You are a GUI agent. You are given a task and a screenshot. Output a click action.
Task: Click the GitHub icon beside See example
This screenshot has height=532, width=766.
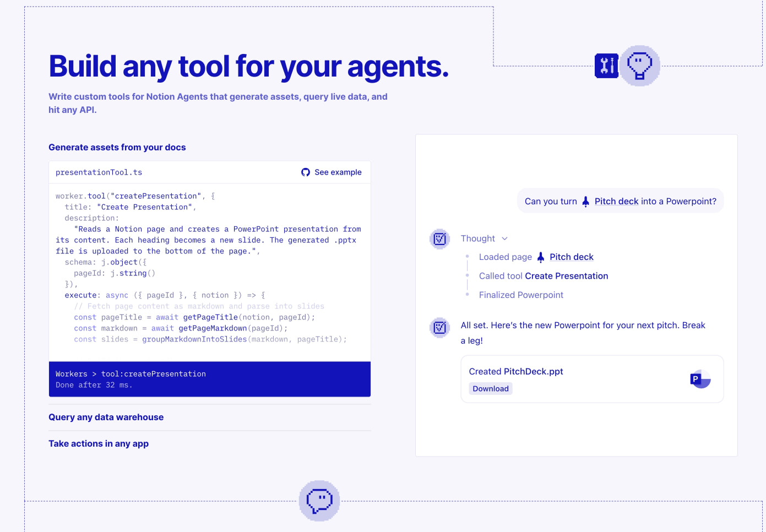(306, 172)
